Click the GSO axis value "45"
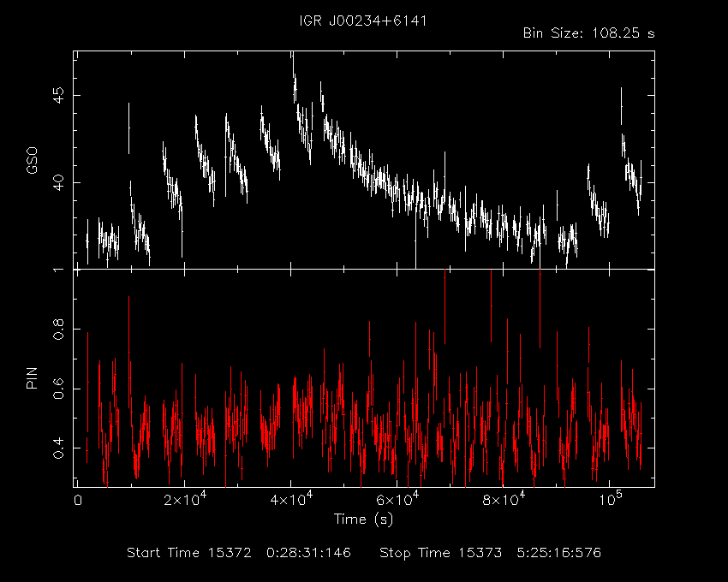This screenshot has width=728, height=582. coord(58,96)
